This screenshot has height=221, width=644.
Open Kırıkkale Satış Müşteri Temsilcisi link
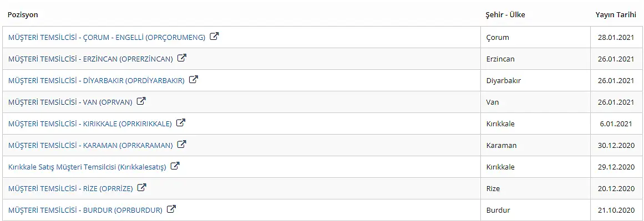[87, 167]
